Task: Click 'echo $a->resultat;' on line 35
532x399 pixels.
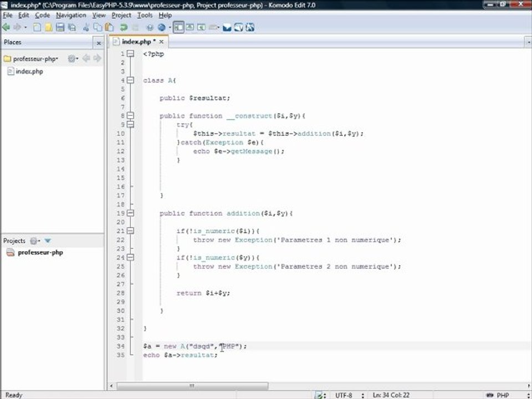Action: coord(180,355)
